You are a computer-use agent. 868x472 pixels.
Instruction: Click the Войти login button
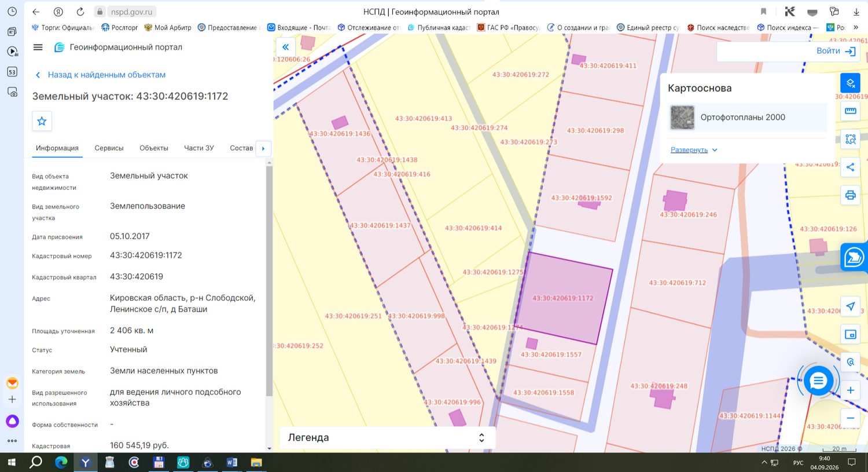tap(836, 51)
